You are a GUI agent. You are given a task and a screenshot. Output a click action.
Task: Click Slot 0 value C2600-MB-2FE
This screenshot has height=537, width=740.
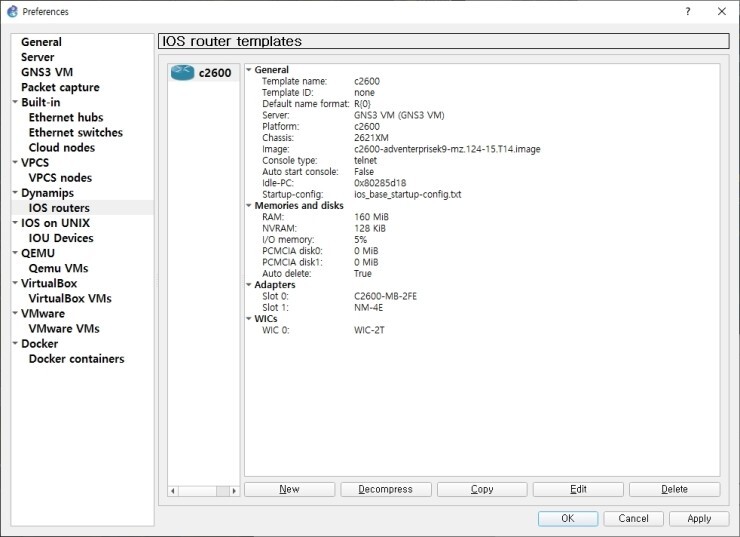(x=385, y=296)
